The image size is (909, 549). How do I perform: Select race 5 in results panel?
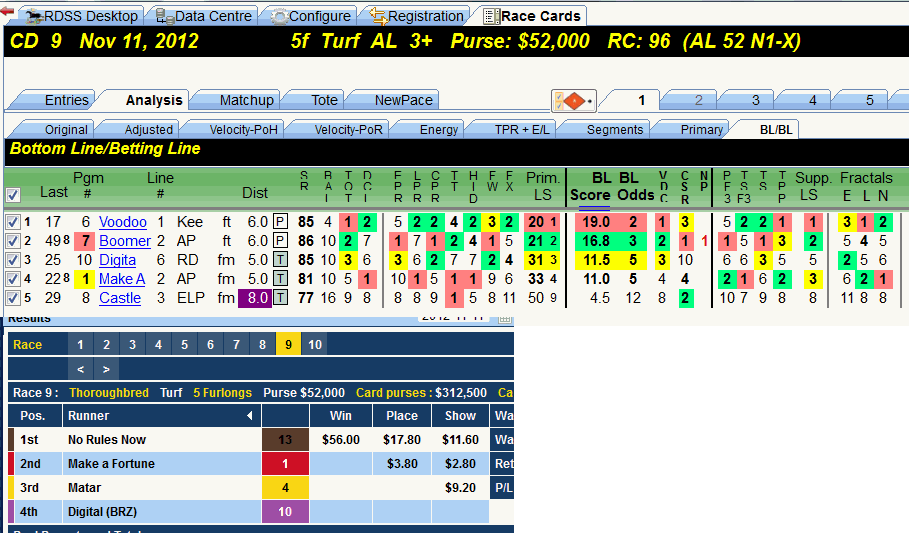point(184,345)
